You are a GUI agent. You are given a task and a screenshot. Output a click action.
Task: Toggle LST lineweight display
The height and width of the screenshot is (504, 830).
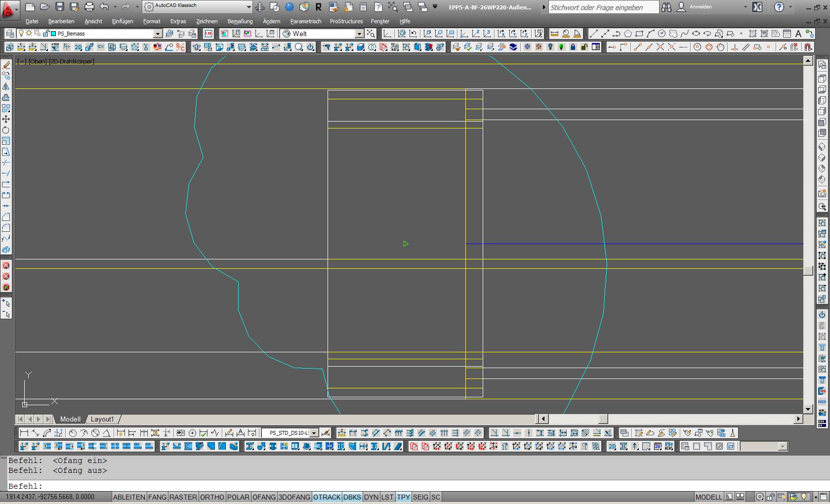[x=388, y=497]
